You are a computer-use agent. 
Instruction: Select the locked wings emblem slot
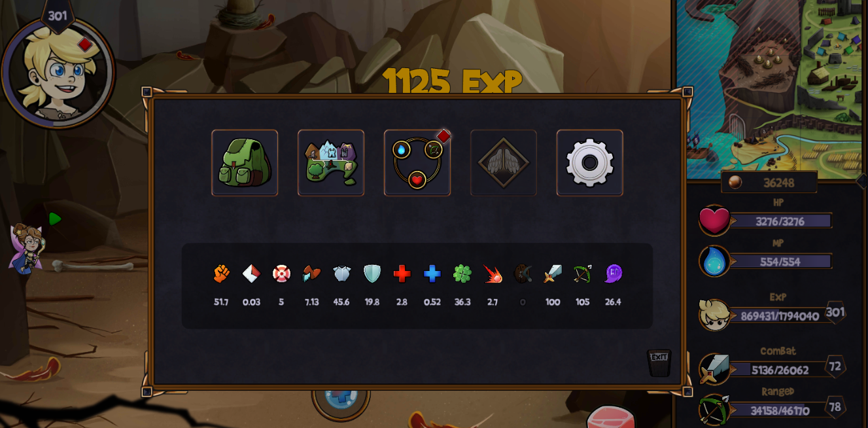(x=504, y=163)
